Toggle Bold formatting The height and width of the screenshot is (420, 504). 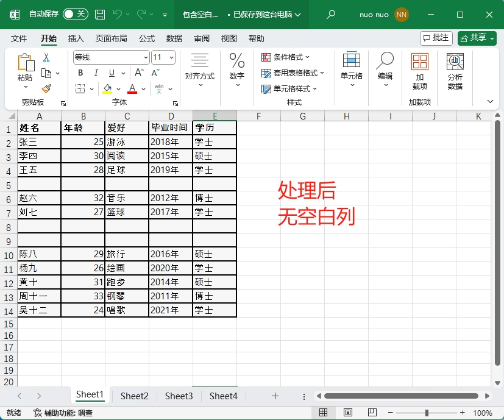(80, 73)
